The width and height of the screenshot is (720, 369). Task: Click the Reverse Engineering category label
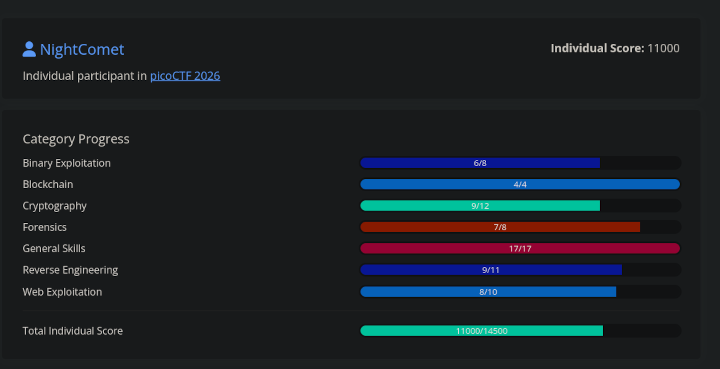coord(70,270)
